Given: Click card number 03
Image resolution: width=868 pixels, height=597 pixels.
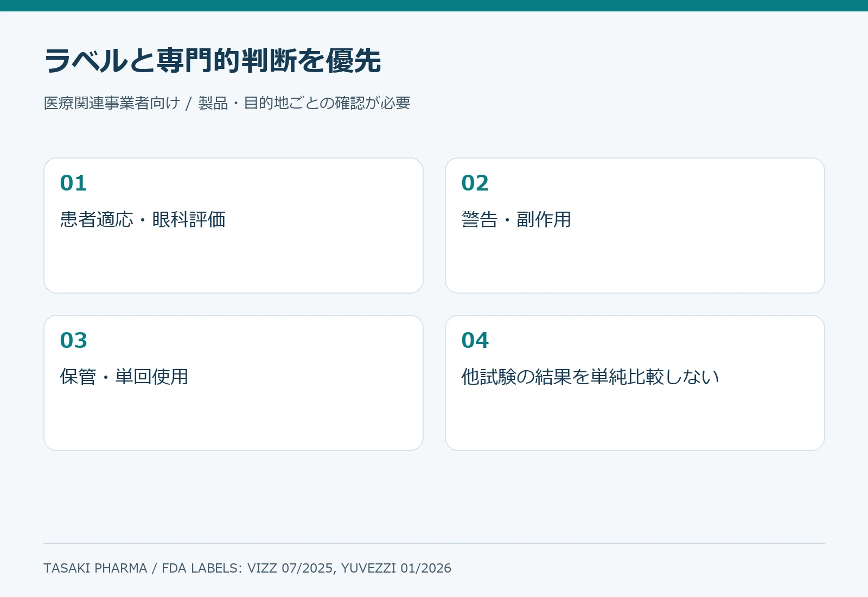Looking at the screenshot, I should point(73,340).
